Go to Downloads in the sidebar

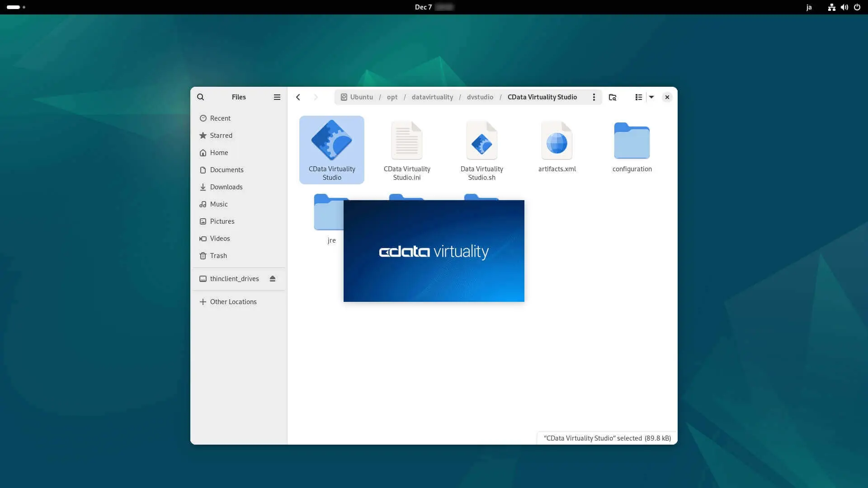coord(226,187)
